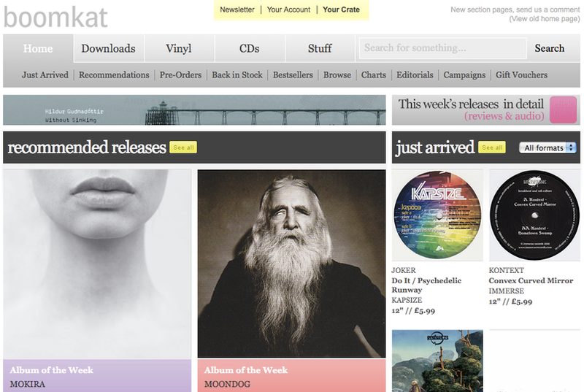584x392 pixels.
Task: Click the Kontext black vinyl cover
Action: [x=534, y=215]
